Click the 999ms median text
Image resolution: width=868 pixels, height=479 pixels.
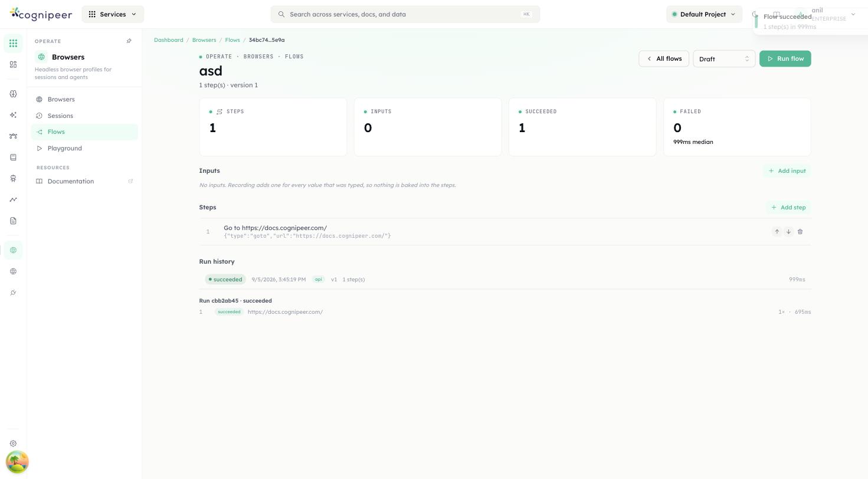coord(693,142)
